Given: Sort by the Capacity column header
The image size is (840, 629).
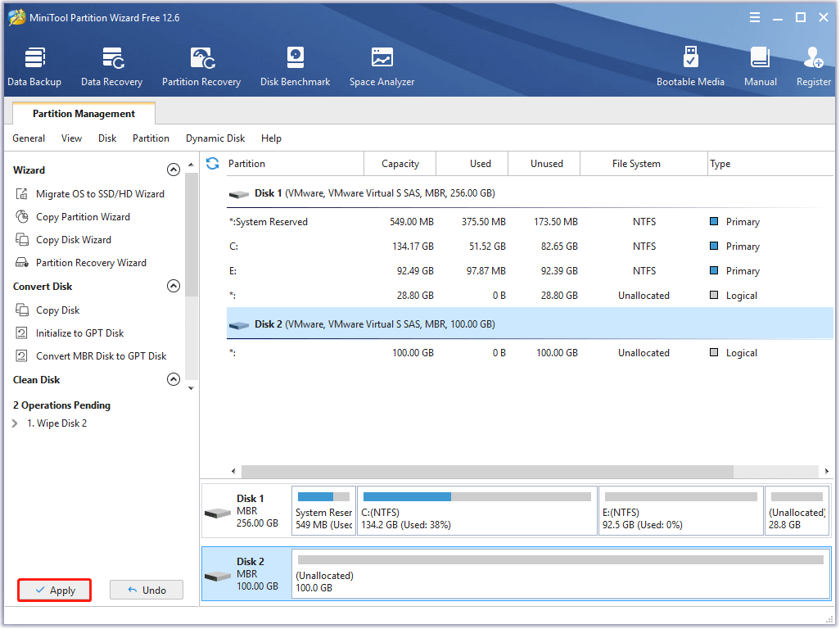Looking at the screenshot, I should 400,164.
